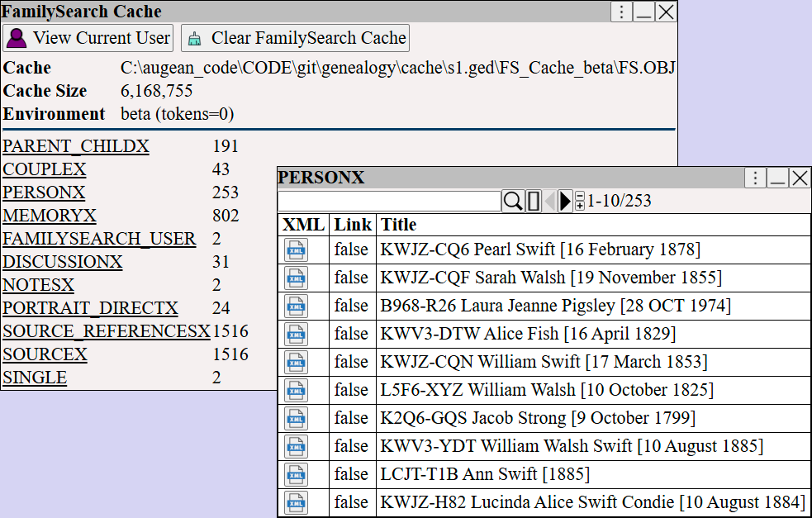This screenshot has width=812, height=518.
Task: Open the COUPLEX link
Action: pos(44,169)
